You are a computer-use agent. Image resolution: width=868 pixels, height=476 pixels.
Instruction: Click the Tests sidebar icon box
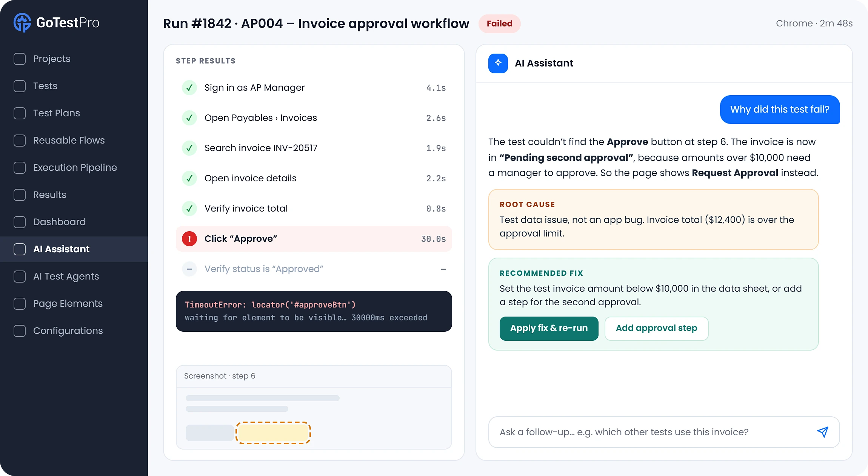click(x=20, y=86)
